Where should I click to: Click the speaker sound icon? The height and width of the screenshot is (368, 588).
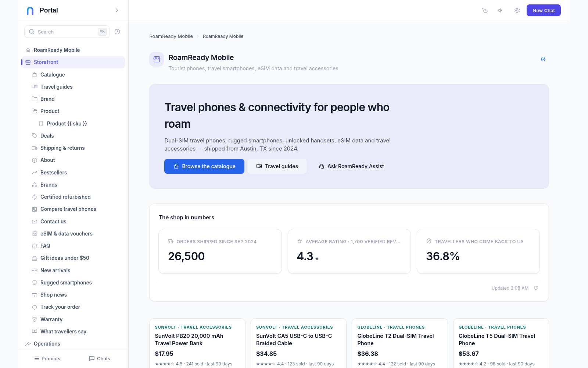coord(501,10)
